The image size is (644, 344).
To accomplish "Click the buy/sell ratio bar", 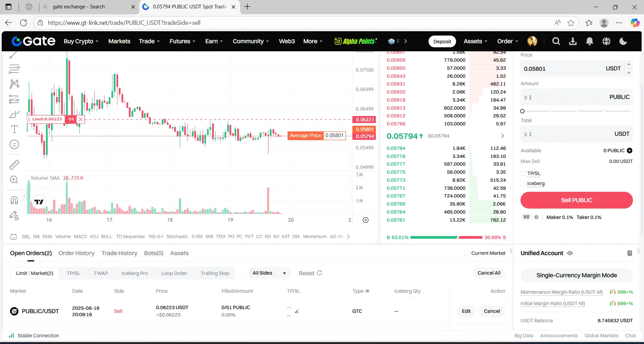I will [446, 237].
